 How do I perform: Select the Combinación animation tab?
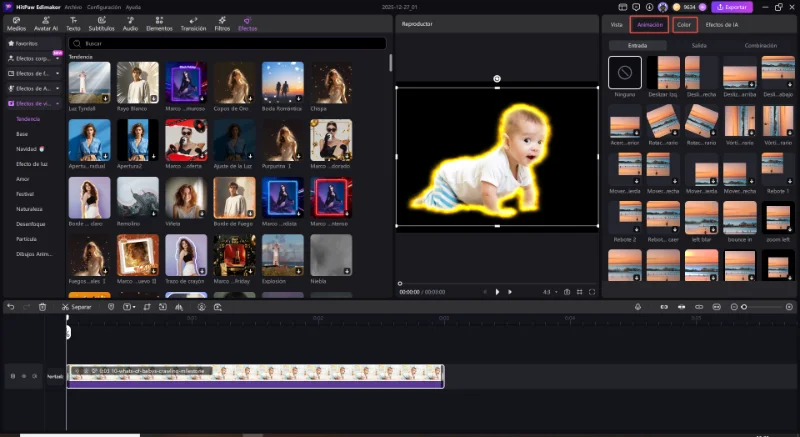pyautogui.click(x=760, y=45)
